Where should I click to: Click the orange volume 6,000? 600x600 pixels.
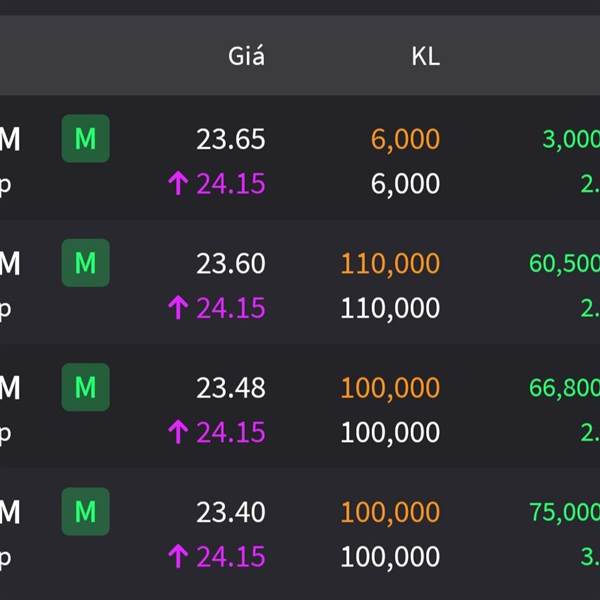click(405, 139)
